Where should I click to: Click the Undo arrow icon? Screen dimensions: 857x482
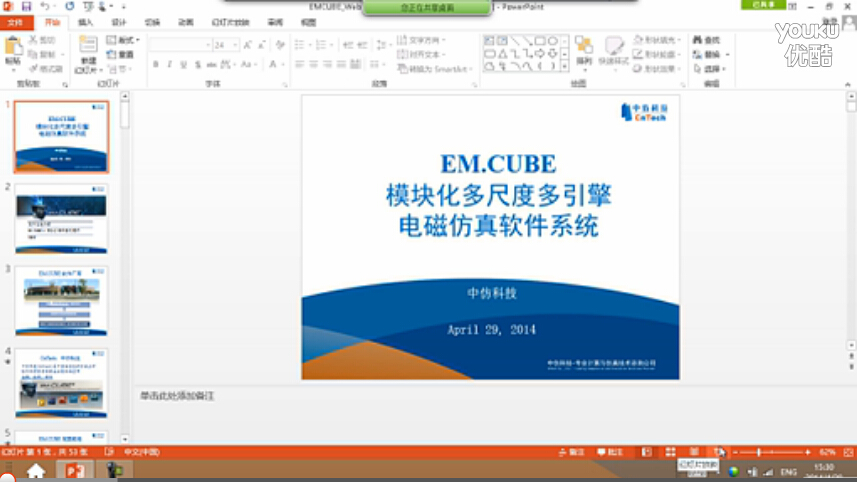coord(44,7)
